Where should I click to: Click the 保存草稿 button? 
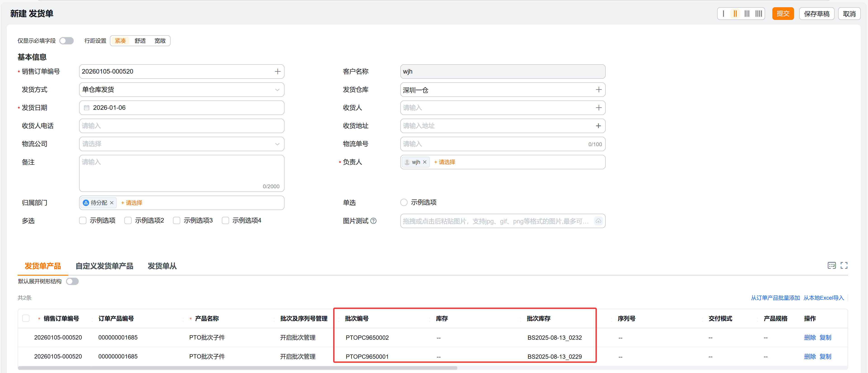816,14
